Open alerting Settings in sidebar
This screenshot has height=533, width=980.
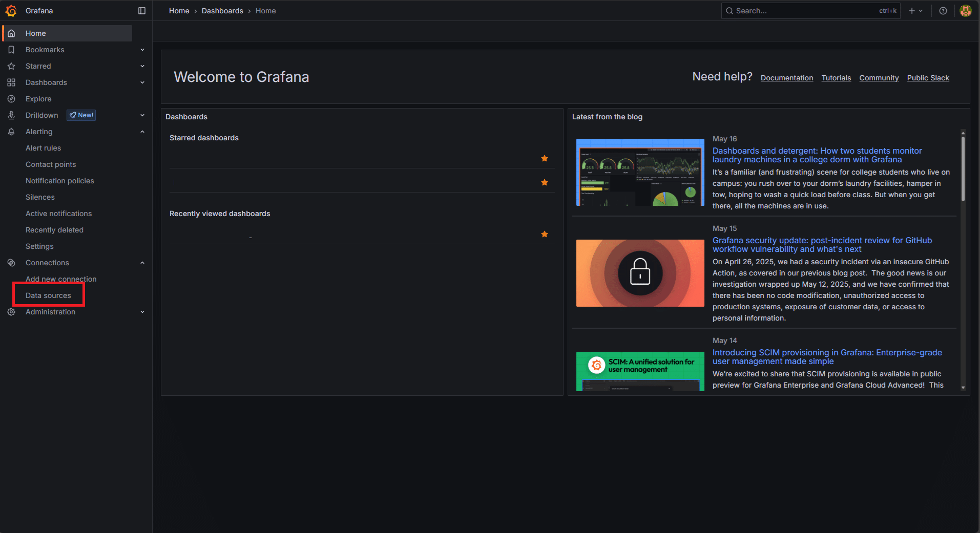39,246
